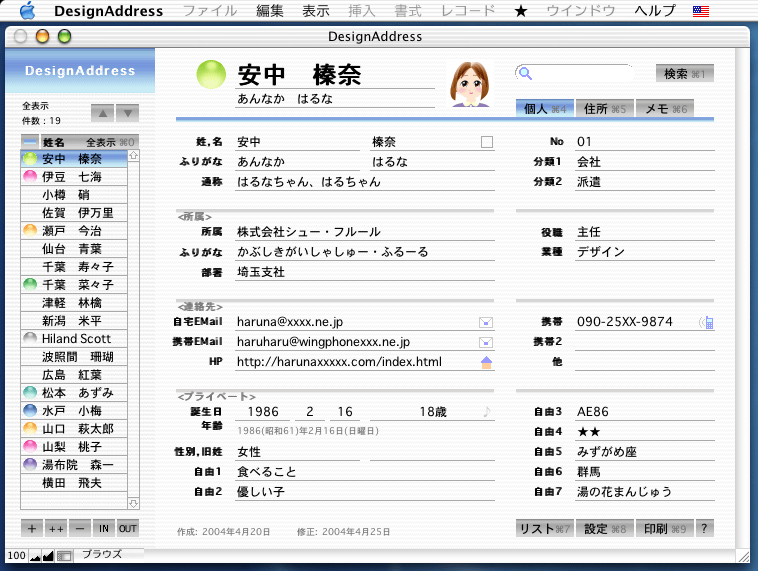Send mail via 携帯EMail envelope icon
This screenshot has width=758, height=571.
click(x=486, y=342)
